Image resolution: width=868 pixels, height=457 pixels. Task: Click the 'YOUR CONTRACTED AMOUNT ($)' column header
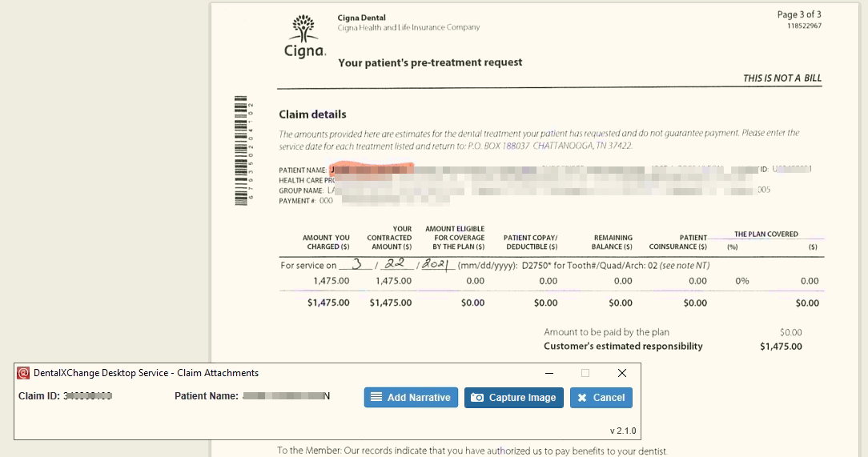[389, 238]
